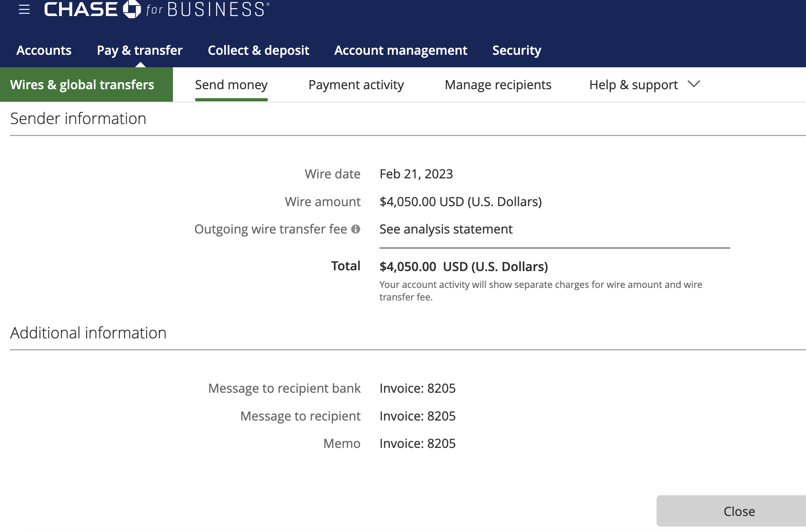Click the wire date Feb 21, 2023
The width and height of the screenshot is (806, 532).
pos(416,174)
